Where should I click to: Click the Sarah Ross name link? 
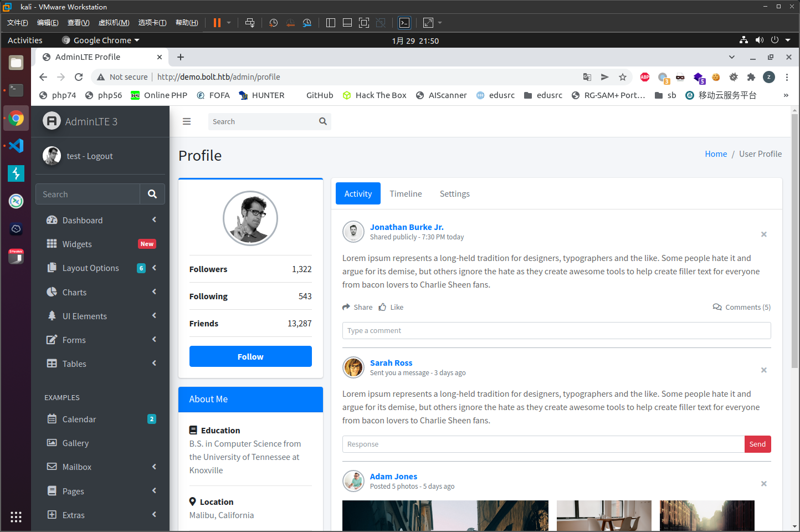(x=391, y=363)
